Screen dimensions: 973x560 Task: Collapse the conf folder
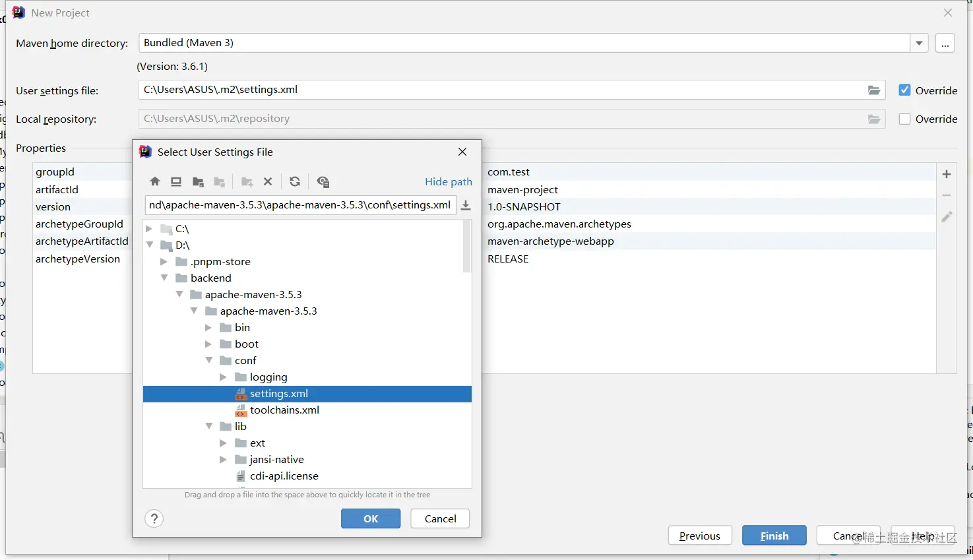coord(208,361)
